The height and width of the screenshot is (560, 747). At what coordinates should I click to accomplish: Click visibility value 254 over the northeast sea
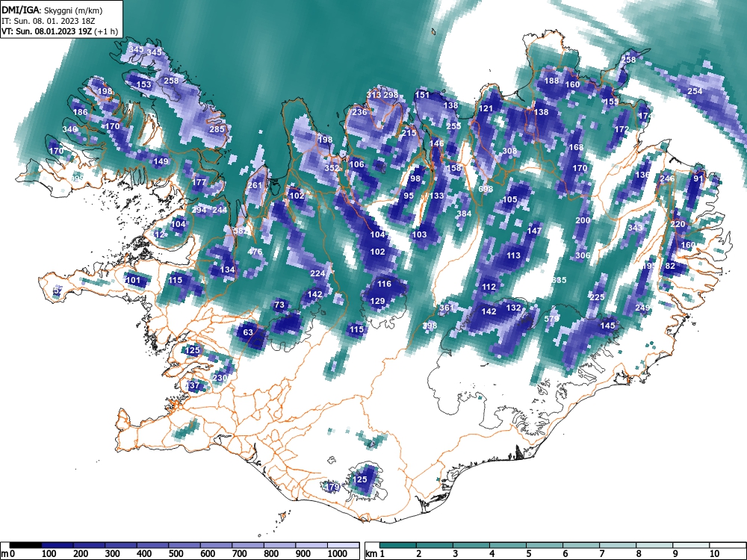[695, 91]
